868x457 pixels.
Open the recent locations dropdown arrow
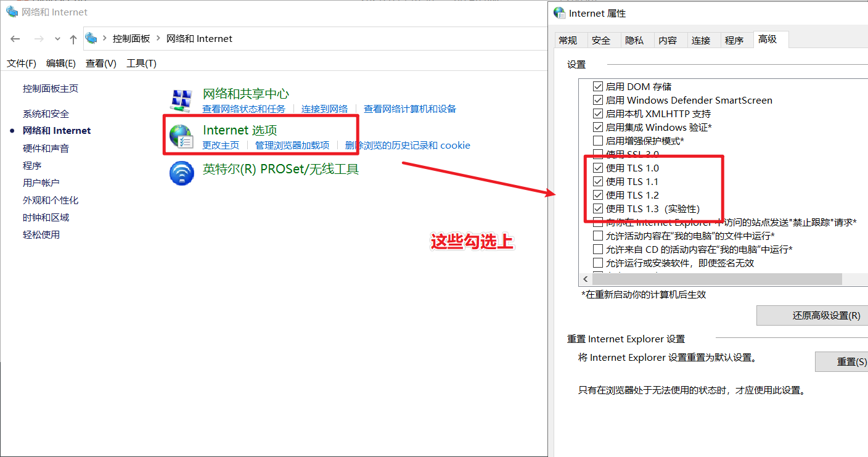click(57, 39)
